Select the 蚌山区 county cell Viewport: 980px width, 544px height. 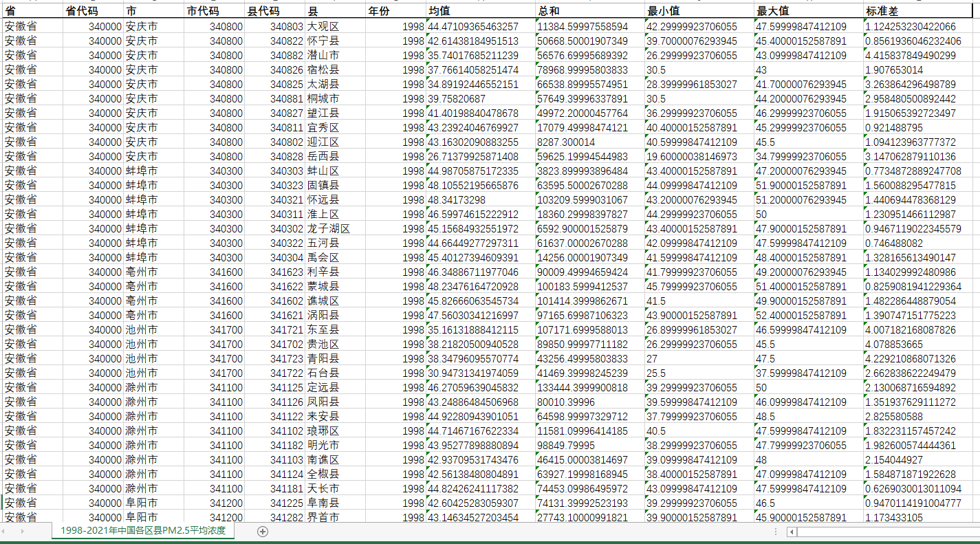(x=336, y=171)
